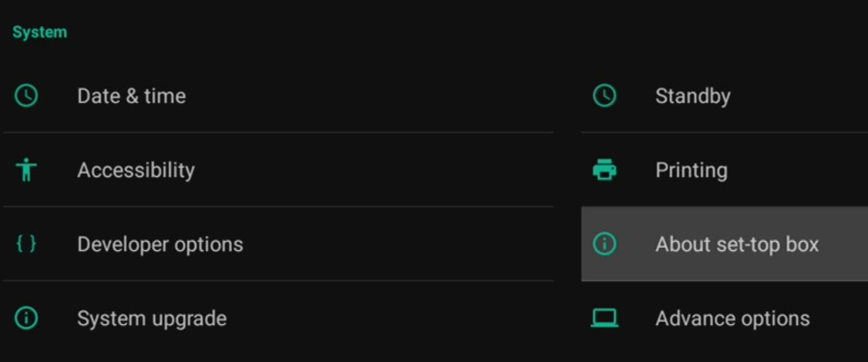Choose the row above Accessibility
This screenshot has width=868, height=362.
(278, 96)
